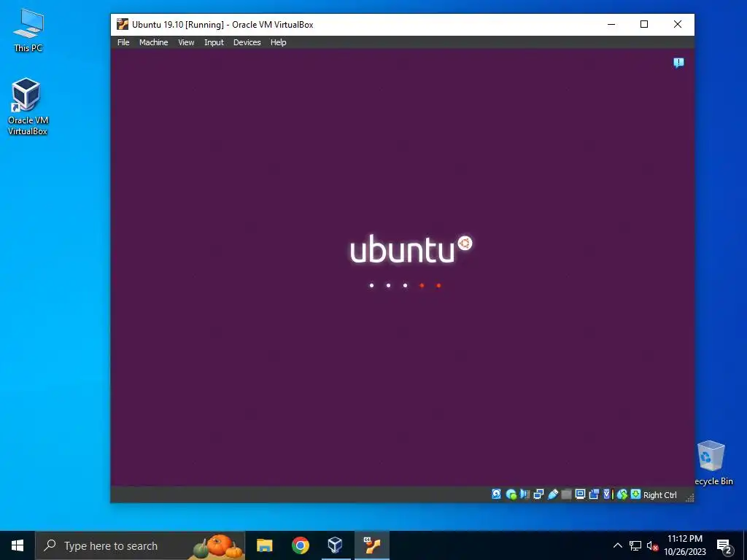Open the Input menu

pos(214,42)
